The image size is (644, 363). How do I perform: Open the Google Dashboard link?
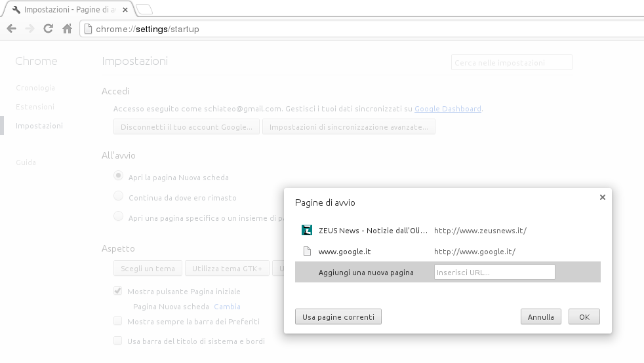pyautogui.click(x=448, y=109)
